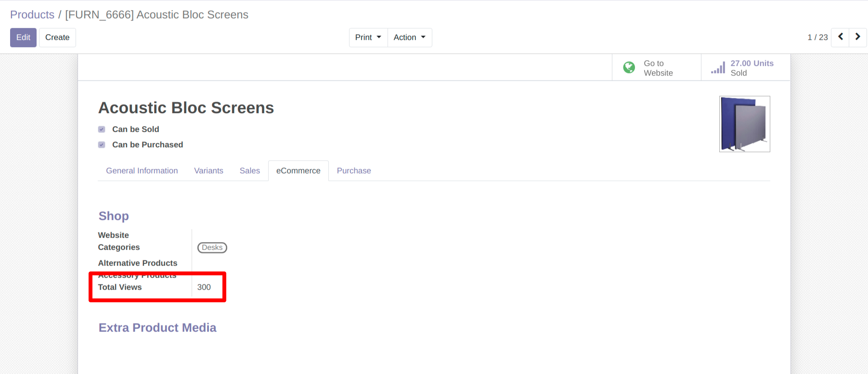
Task: Open the Units Sold bar chart icon
Action: point(718,68)
